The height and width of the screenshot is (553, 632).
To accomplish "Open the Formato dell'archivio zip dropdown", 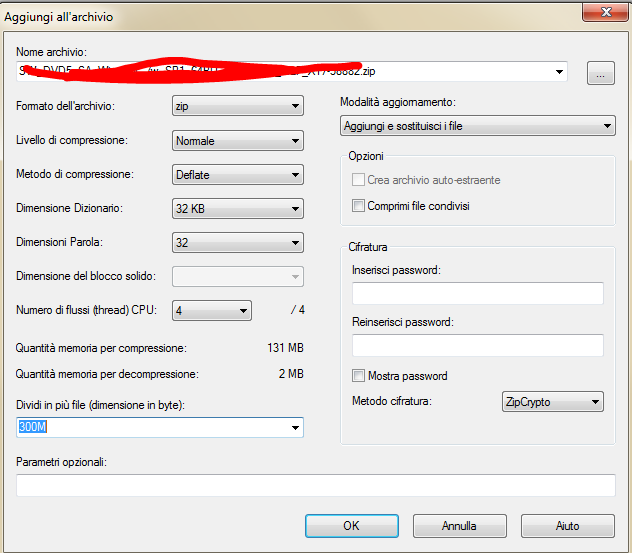I will click(238, 106).
